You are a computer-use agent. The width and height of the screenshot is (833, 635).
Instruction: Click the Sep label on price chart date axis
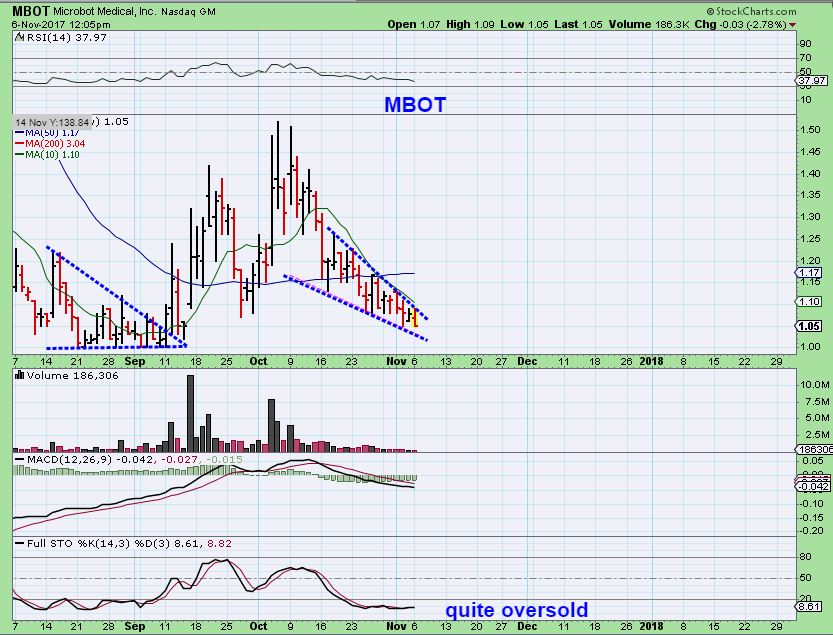tap(135, 361)
